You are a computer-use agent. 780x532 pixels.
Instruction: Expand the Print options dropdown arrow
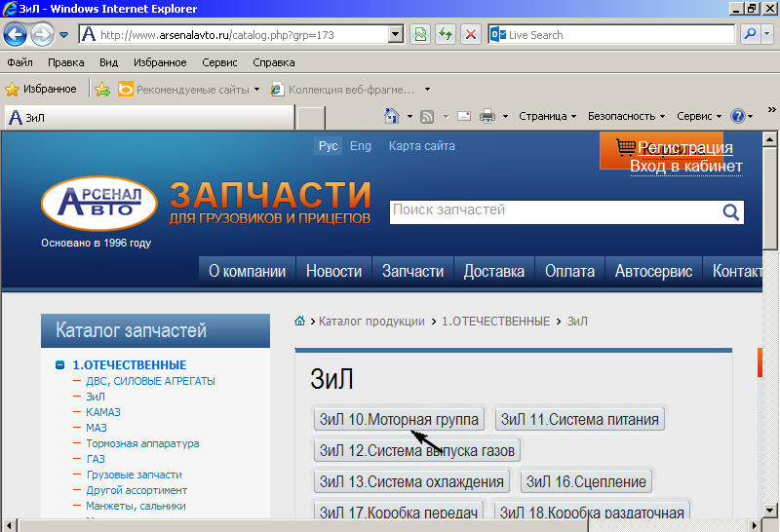click(x=505, y=116)
